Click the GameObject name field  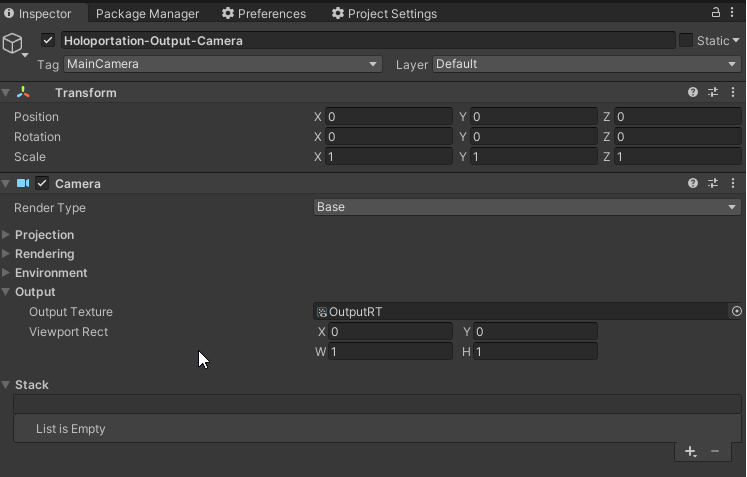tap(368, 41)
